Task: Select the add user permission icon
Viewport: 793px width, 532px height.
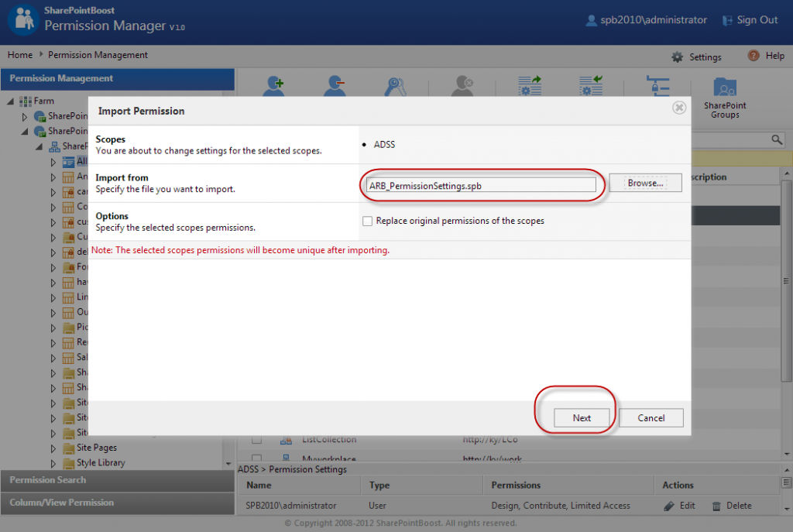Action: coord(273,87)
